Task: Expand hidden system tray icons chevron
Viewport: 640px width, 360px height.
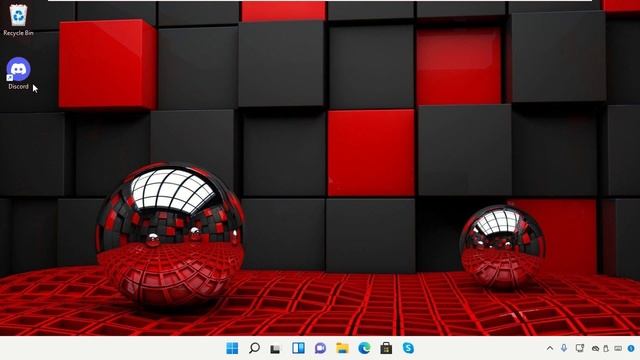Action: pos(550,348)
